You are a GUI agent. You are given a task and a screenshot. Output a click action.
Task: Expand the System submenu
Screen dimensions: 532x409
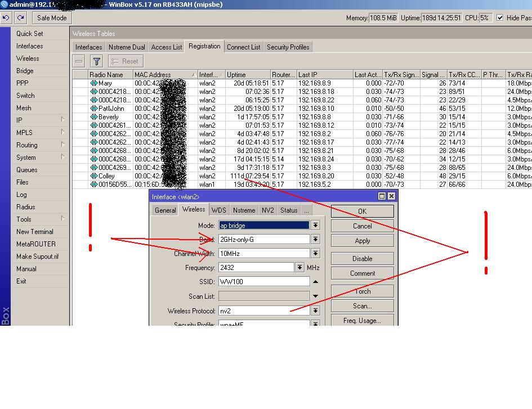click(62, 157)
